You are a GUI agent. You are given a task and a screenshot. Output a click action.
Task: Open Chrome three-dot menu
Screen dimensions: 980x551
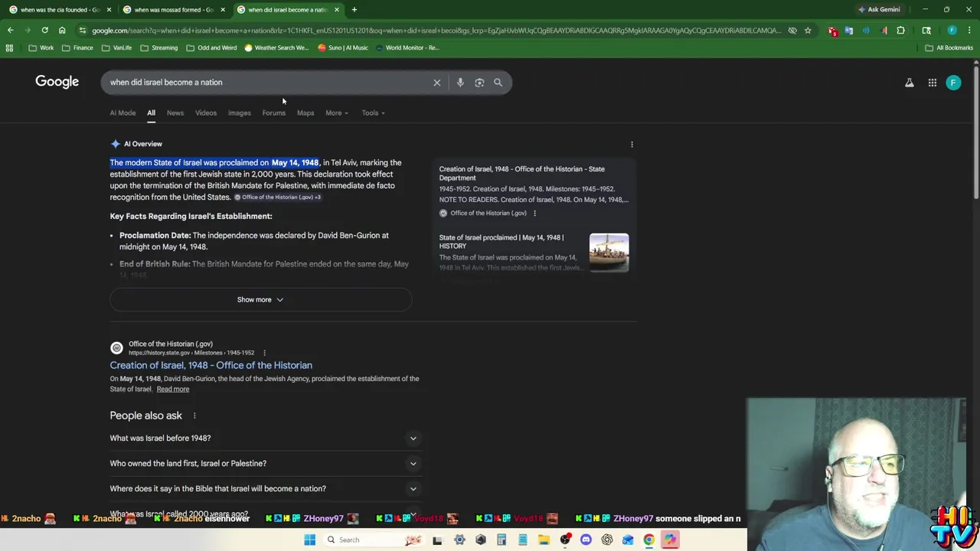click(969, 31)
